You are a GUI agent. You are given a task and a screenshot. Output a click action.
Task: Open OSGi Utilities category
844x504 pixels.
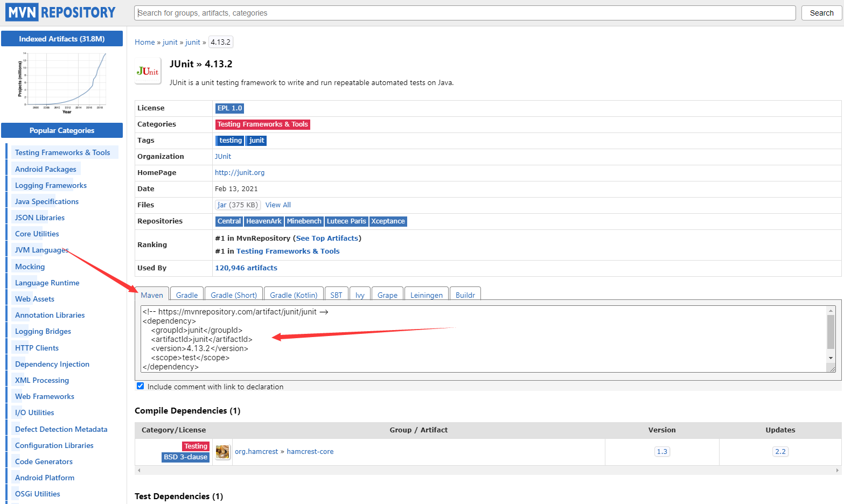tap(38, 494)
